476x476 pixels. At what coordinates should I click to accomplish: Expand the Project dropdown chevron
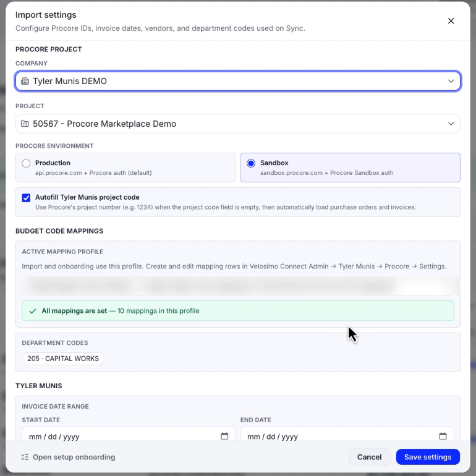click(x=451, y=124)
